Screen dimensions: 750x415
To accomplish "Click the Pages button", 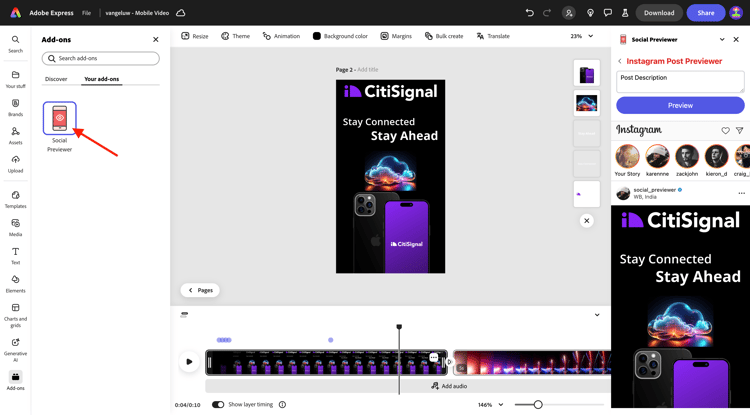I will pyautogui.click(x=200, y=290).
